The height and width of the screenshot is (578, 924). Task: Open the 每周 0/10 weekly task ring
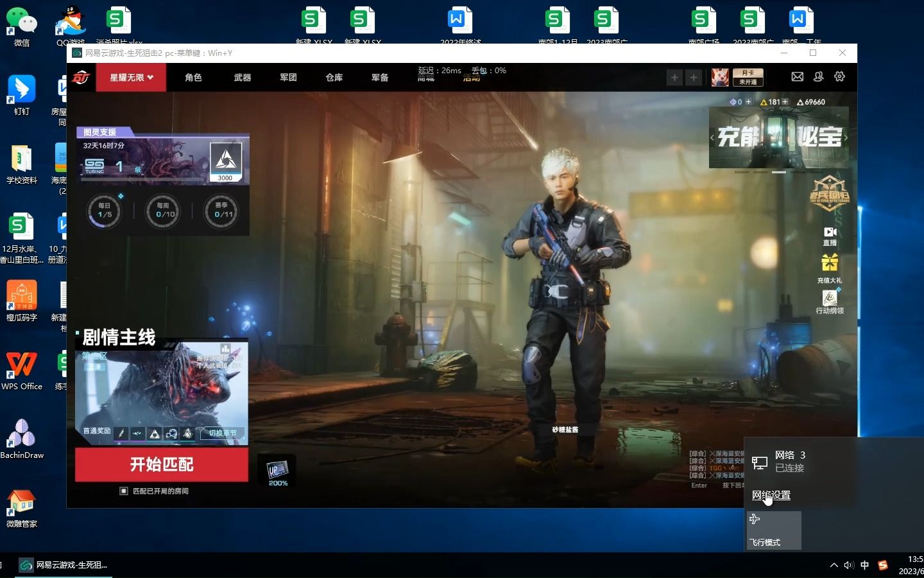tap(163, 211)
